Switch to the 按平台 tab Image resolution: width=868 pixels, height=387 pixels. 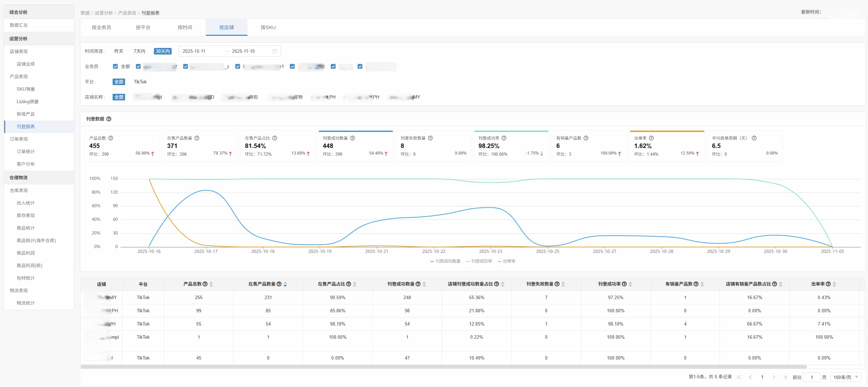click(x=143, y=27)
